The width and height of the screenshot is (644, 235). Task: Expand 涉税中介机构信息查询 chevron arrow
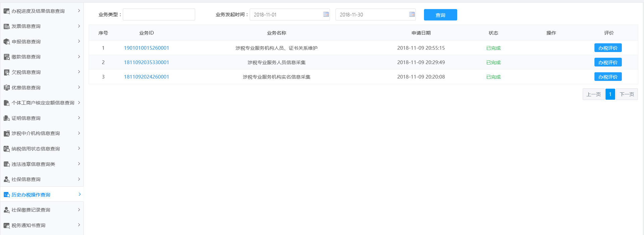tap(79, 133)
